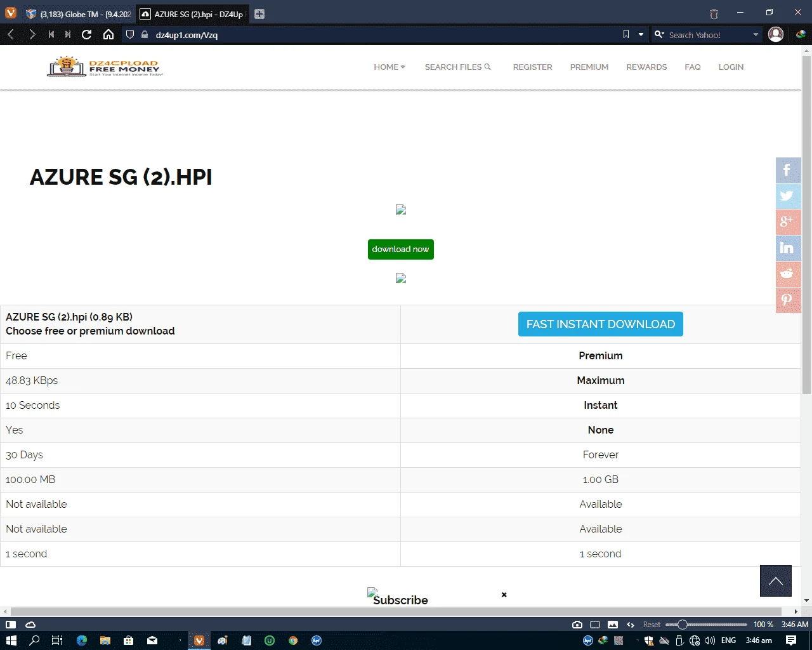
Task: Click the rewind history button
Action: [51, 34]
